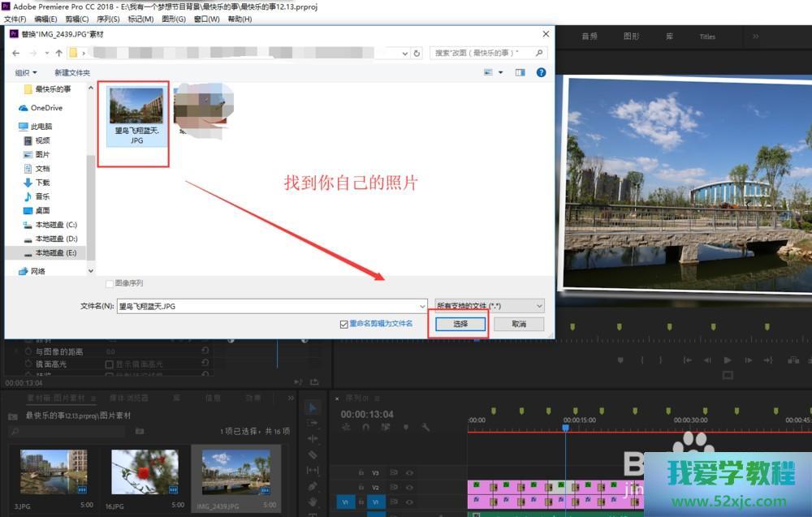Image resolution: width=812 pixels, height=517 pixels.
Task: Refresh the folder address bar
Action: [x=417, y=53]
